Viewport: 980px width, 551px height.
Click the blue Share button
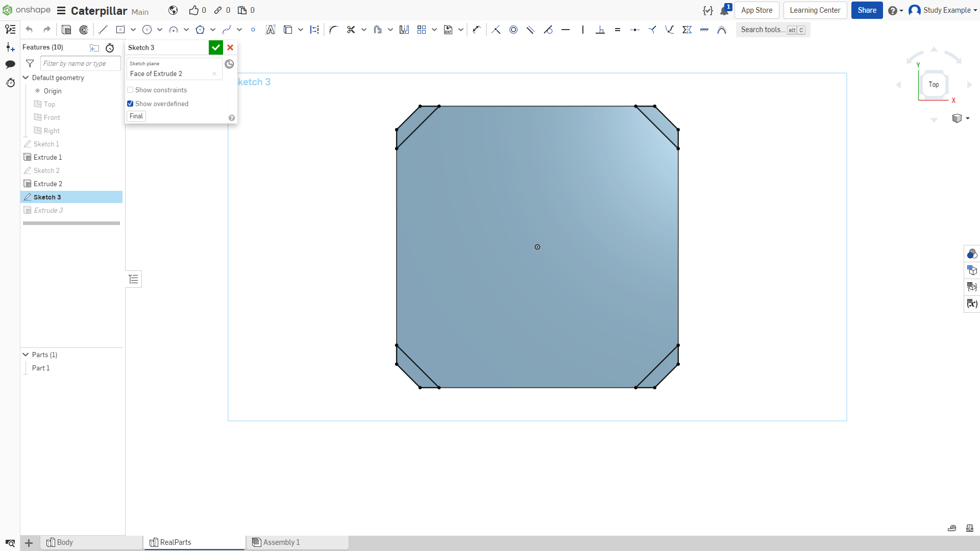pyautogui.click(x=867, y=10)
